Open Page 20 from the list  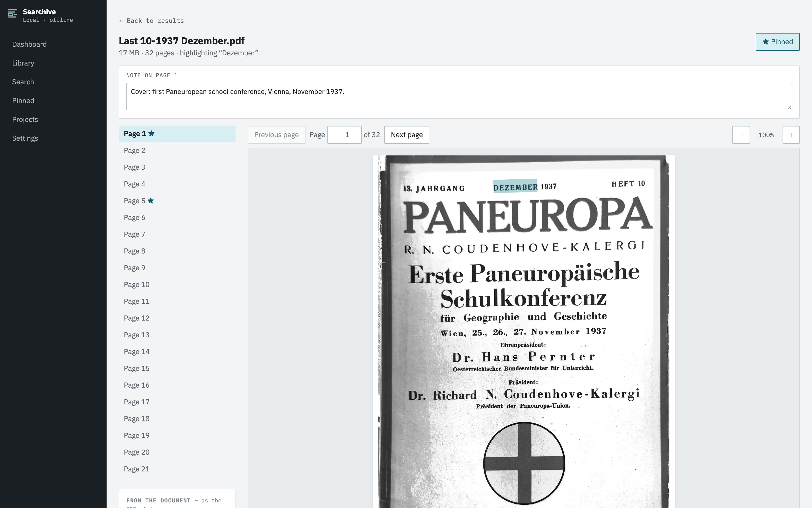pos(177,452)
